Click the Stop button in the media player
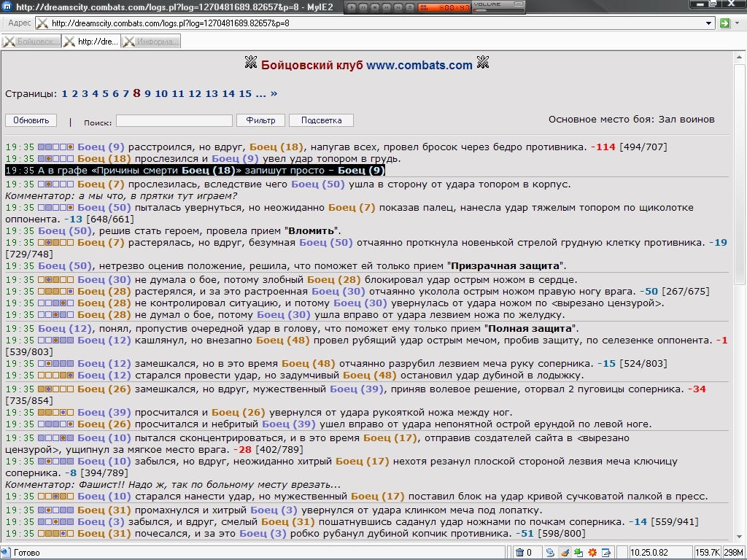The image size is (747, 560). click(375, 7)
